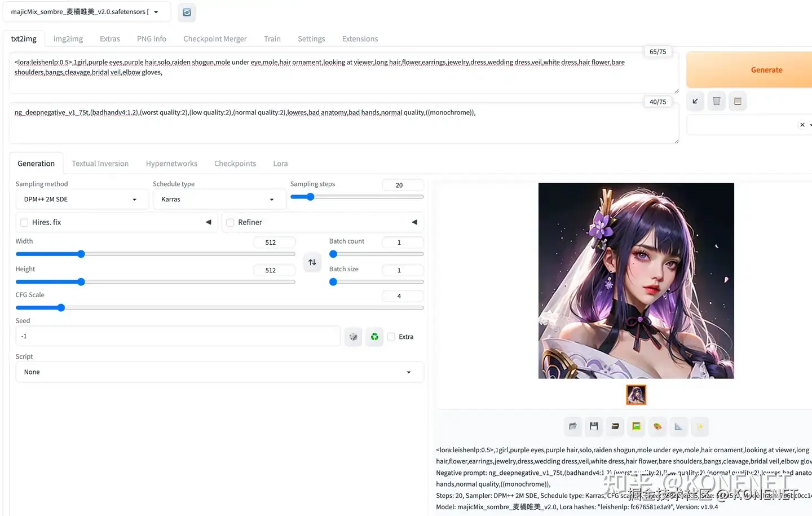Image resolution: width=812 pixels, height=516 pixels.
Task: Enable the Hires. fix checkbox
Action: pyautogui.click(x=24, y=222)
